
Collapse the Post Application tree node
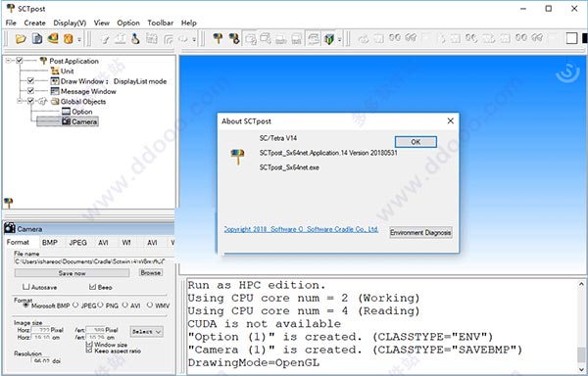(x=9, y=61)
